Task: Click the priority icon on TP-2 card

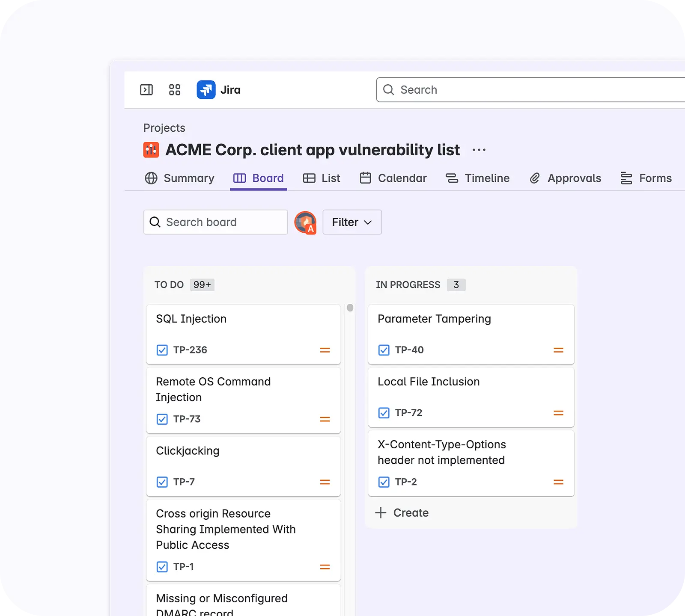Action: tap(558, 482)
